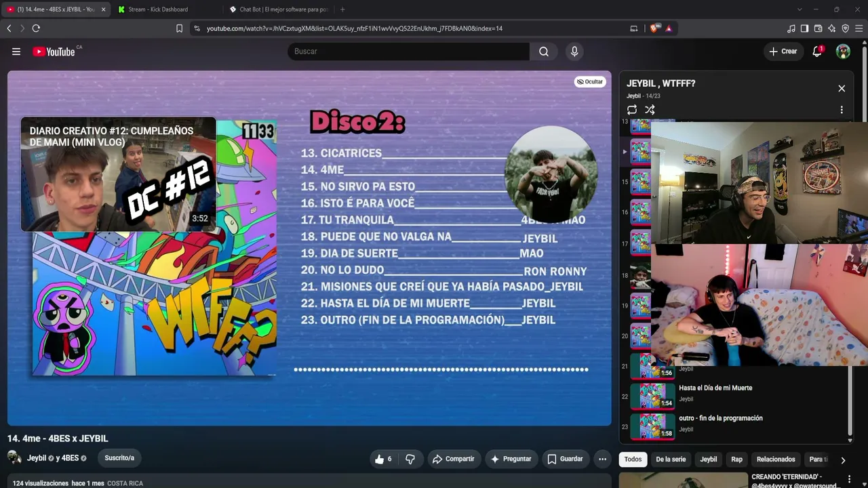The height and width of the screenshot is (488, 868).
Task: Open the YouTube guide hamburger menu
Action: click(16, 52)
